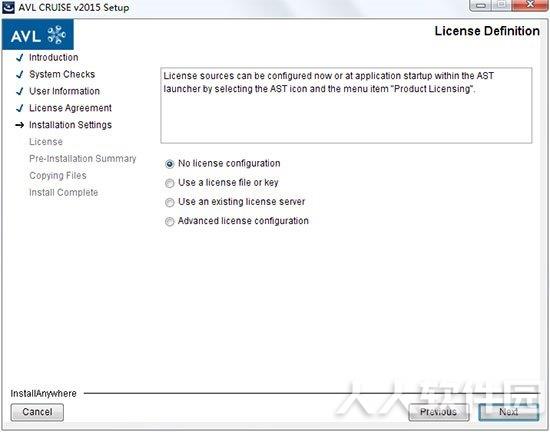Click the checkmark beside License Agreement
Screen dimensions: 550x432
(20, 108)
